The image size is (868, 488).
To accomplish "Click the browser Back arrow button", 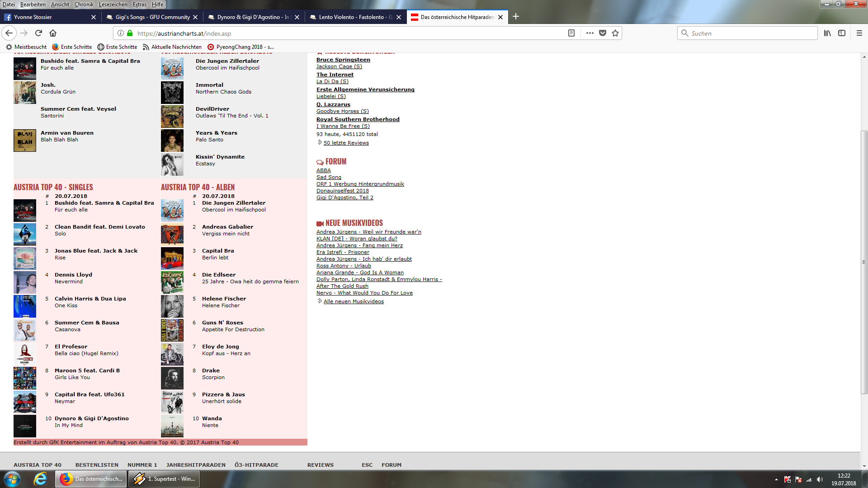I will (9, 33).
